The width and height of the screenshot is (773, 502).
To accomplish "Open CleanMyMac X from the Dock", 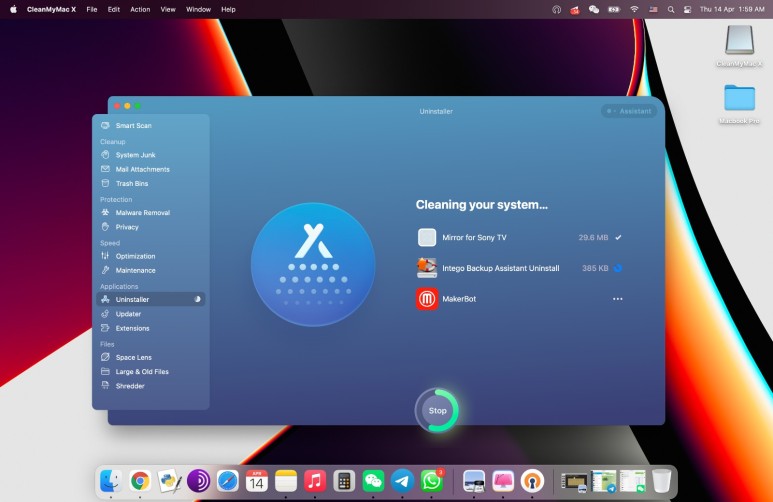I will click(x=503, y=481).
